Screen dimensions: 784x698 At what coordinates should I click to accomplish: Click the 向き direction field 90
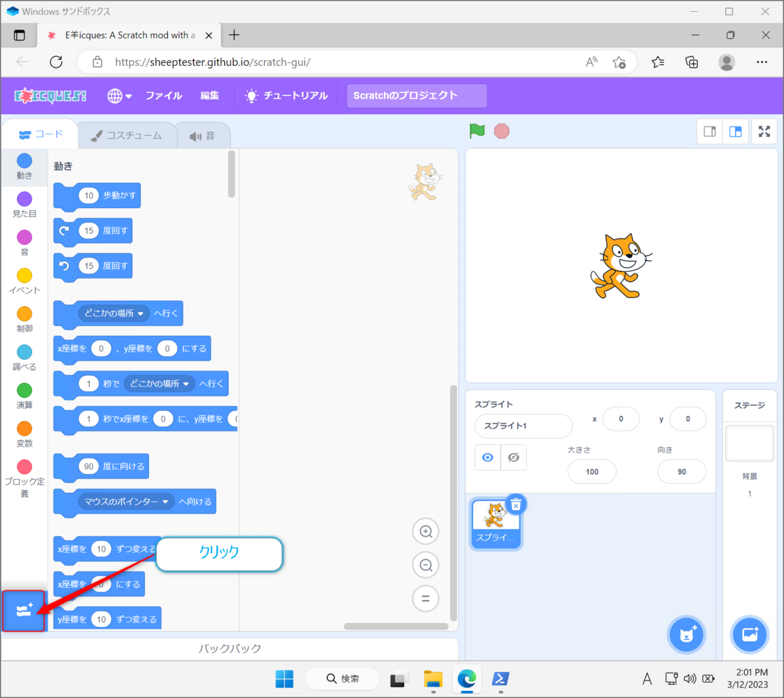point(681,471)
